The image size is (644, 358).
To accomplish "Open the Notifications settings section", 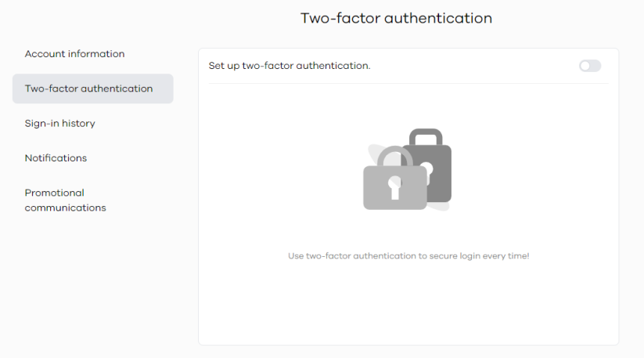I will click(x=56, y=158).
